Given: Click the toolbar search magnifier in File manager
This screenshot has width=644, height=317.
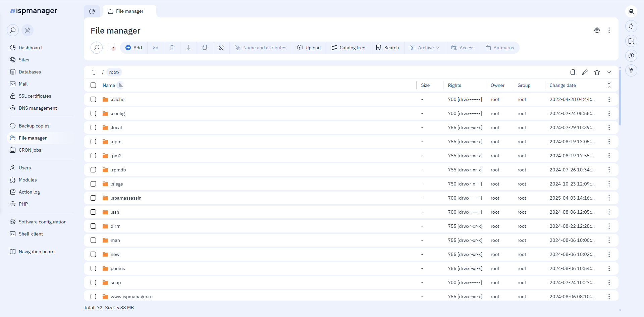Looking at the screenshot, I should tap(97, 48).
